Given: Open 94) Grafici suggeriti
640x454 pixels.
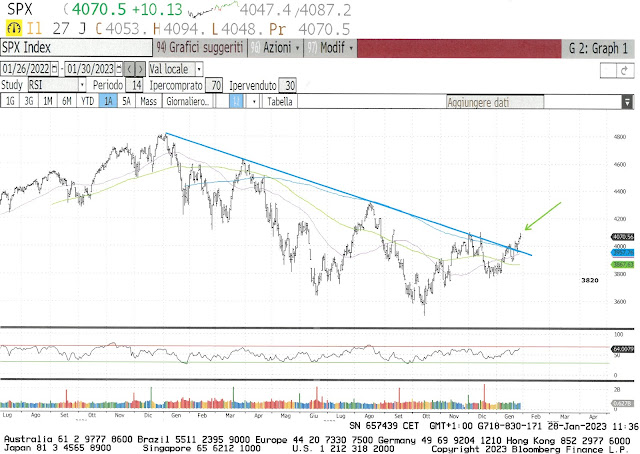Looking at the screenshot, I should point(200,48).
